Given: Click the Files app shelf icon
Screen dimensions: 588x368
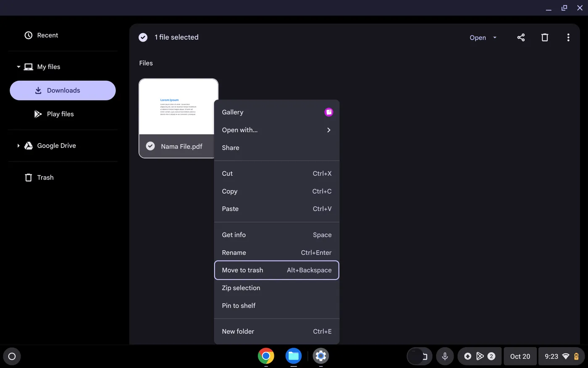Looking at the screenshot, I should [x=294, y=356].
